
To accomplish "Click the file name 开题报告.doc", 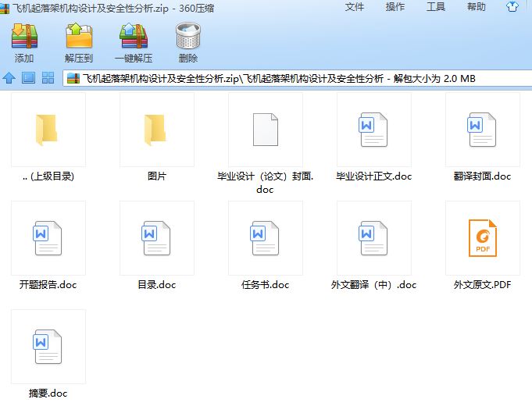I will pyautogui.click(x=48, y=284).
